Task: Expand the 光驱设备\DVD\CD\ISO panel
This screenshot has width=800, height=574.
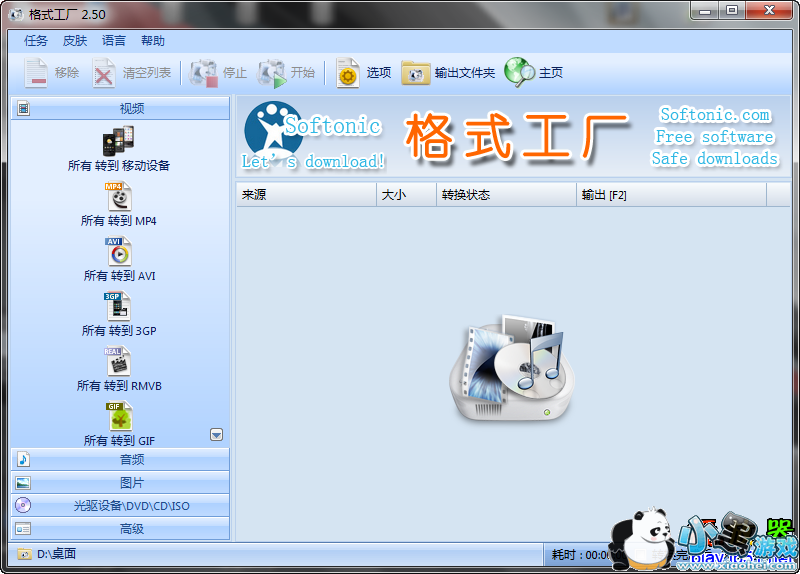Action: pyautogui.click(x=120, y=505)
